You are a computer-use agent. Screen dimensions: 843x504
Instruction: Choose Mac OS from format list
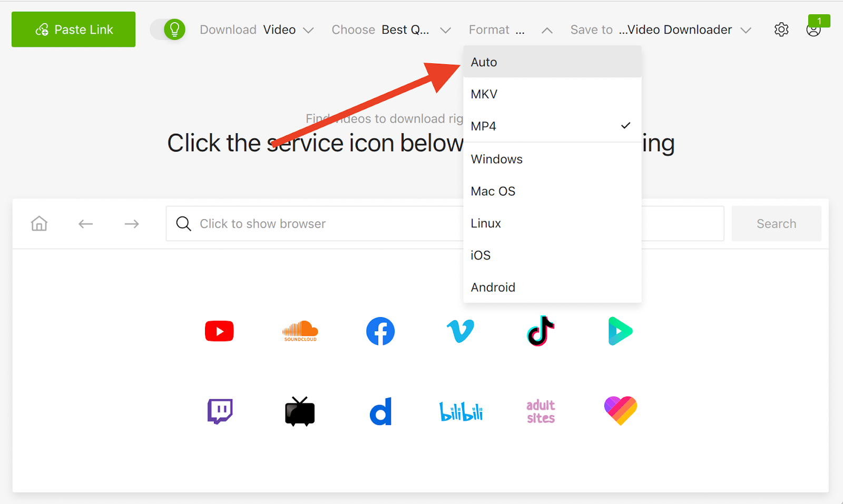click(x=552, y=191)
